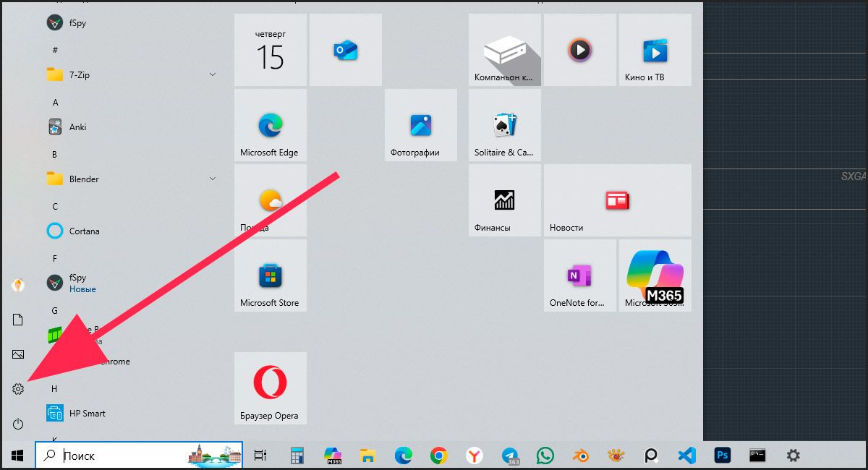Open the Финансы tile

[x=505, y=200]
